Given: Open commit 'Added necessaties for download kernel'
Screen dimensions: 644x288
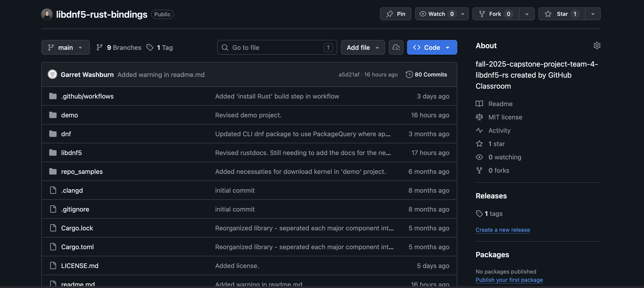Looking at the screenshot, I should (x=301, y=172).
